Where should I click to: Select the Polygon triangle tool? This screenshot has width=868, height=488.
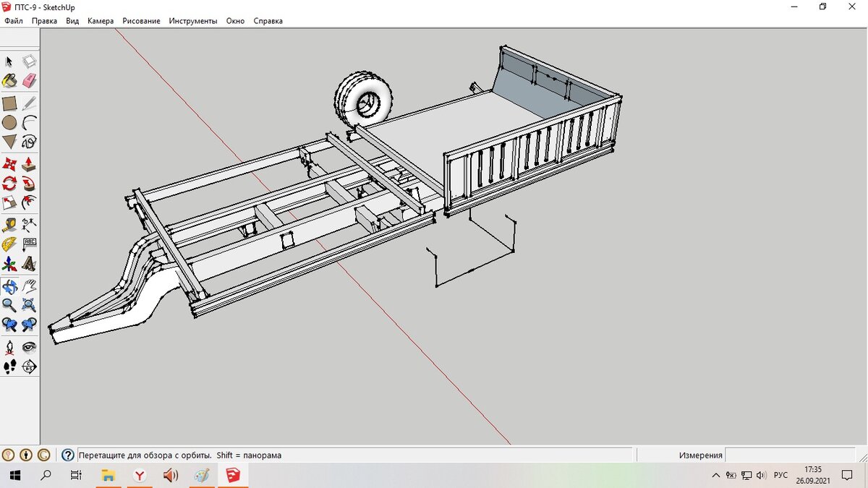(x=9, y=141)
